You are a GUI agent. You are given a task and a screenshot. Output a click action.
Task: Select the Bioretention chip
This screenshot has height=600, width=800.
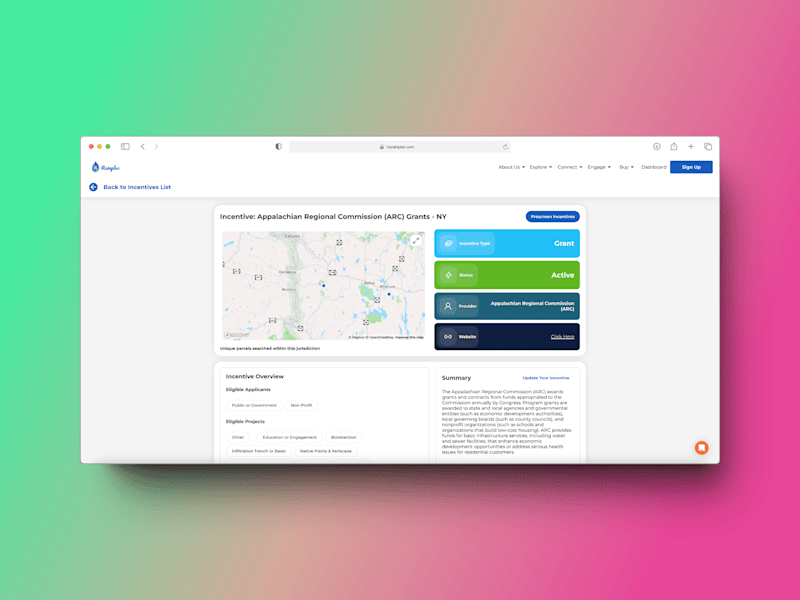click(343, 437)
